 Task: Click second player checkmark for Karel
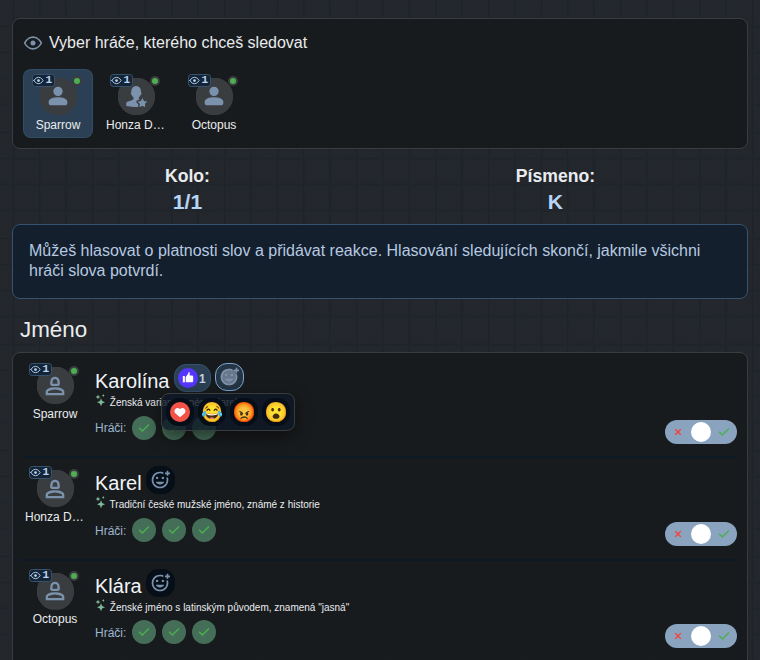coord(174,530)
